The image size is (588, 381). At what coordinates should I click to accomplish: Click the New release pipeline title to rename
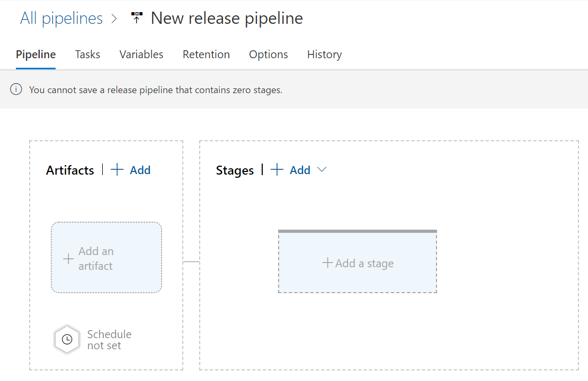click(x=227, y=19)
